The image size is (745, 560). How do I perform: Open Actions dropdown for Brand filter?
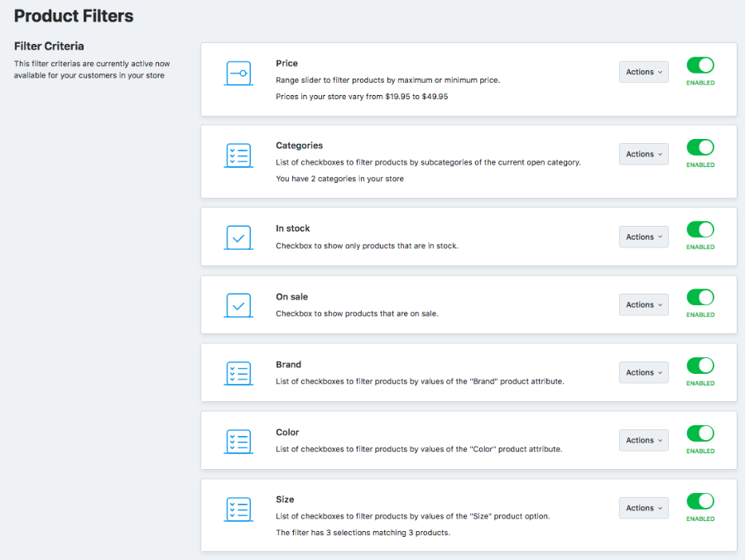[x=644, y=372]
